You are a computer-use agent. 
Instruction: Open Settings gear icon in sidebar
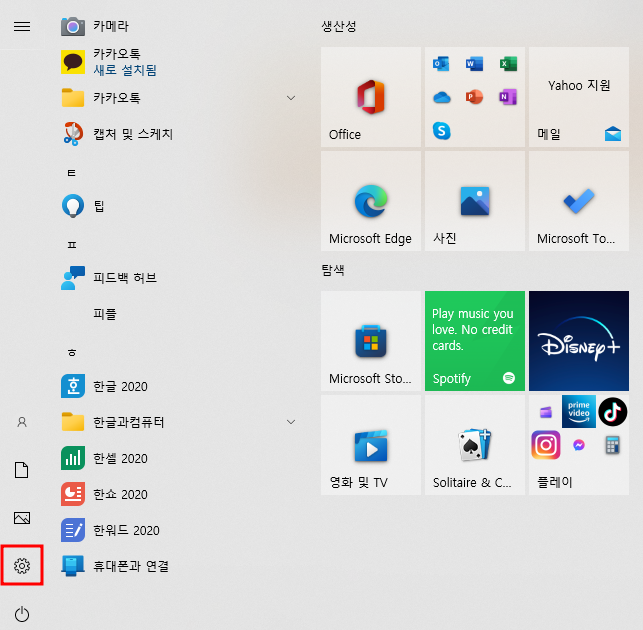22,566
